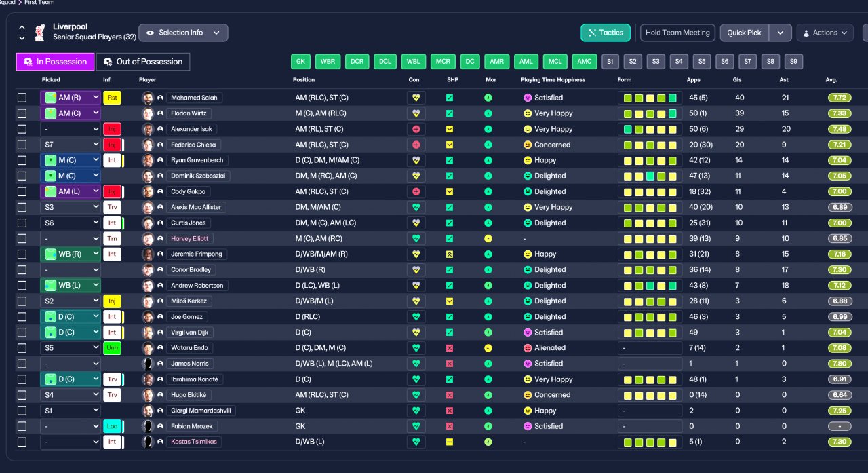Click Jeremie Frimpong's face portrait
The height and width of the screenshot is (473, 868).
tap(147, 254)
